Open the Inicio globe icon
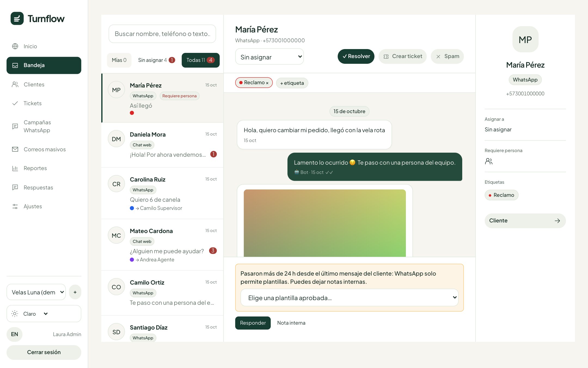The height and width of the screenshot is (368, 588). tap(15, 46)
